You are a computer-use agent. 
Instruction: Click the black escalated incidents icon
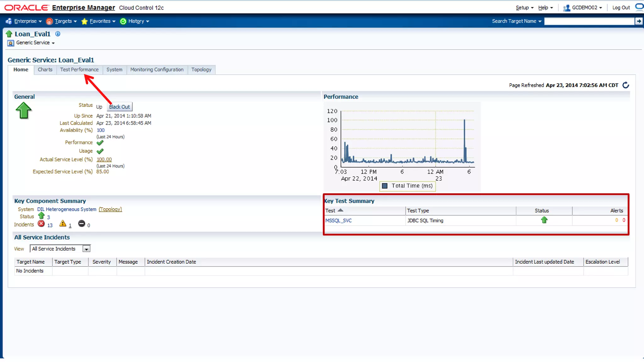pyautogui.click(x=81, y=223)
